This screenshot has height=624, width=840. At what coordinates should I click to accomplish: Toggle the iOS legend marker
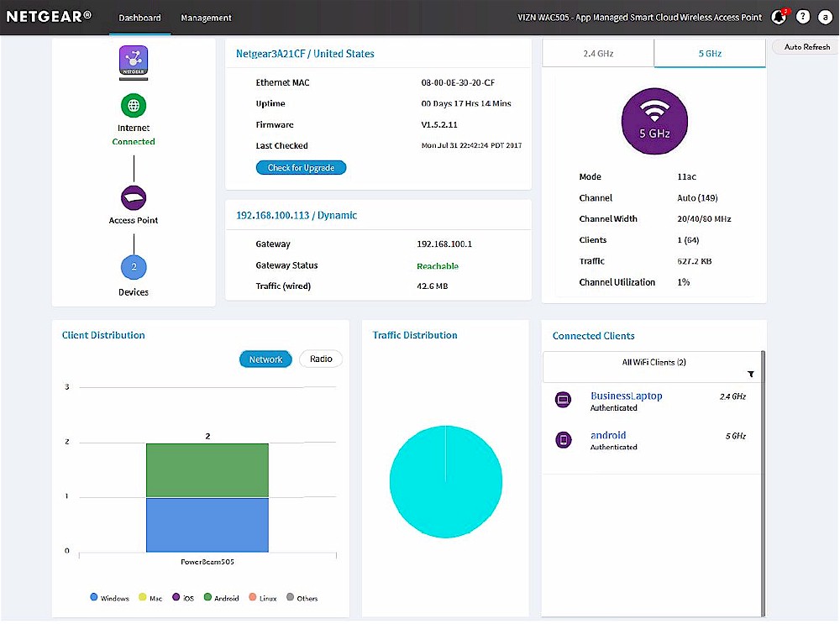pyautogui.click(x=176, y=596)
